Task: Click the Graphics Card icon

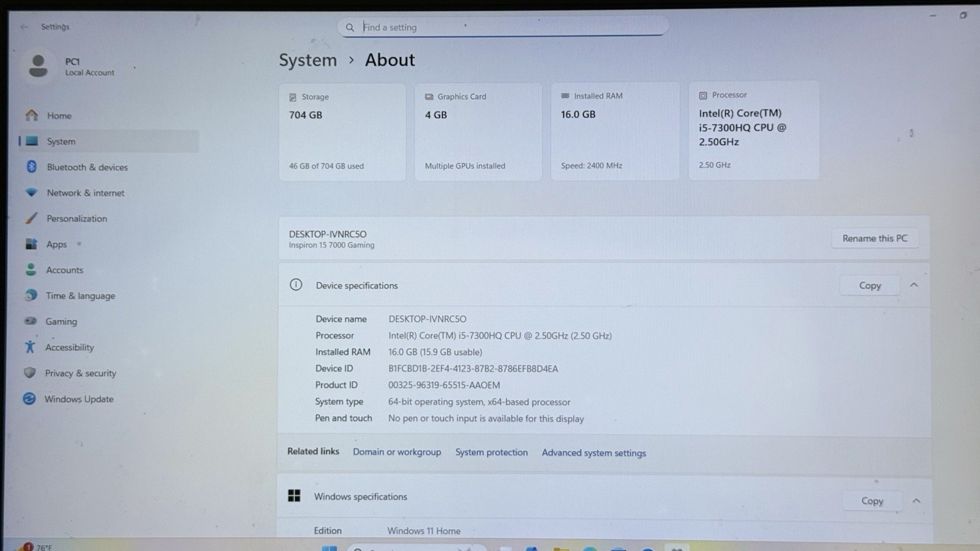Action: pyautogui.click(x=429, y=97)
